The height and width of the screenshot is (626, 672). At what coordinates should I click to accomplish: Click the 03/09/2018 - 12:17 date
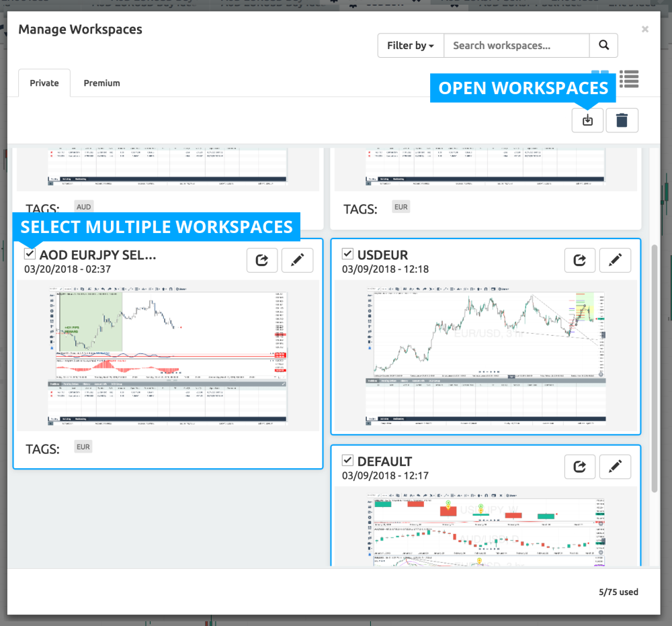click(x=385, y=476)
